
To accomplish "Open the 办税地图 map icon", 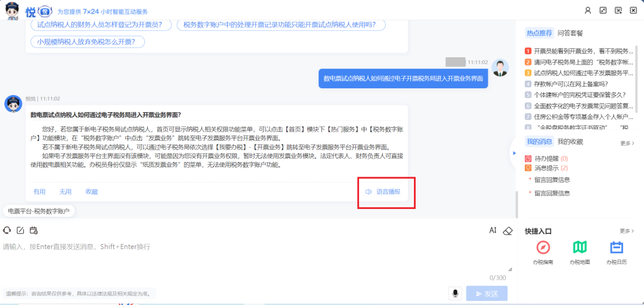I will 580,248.
